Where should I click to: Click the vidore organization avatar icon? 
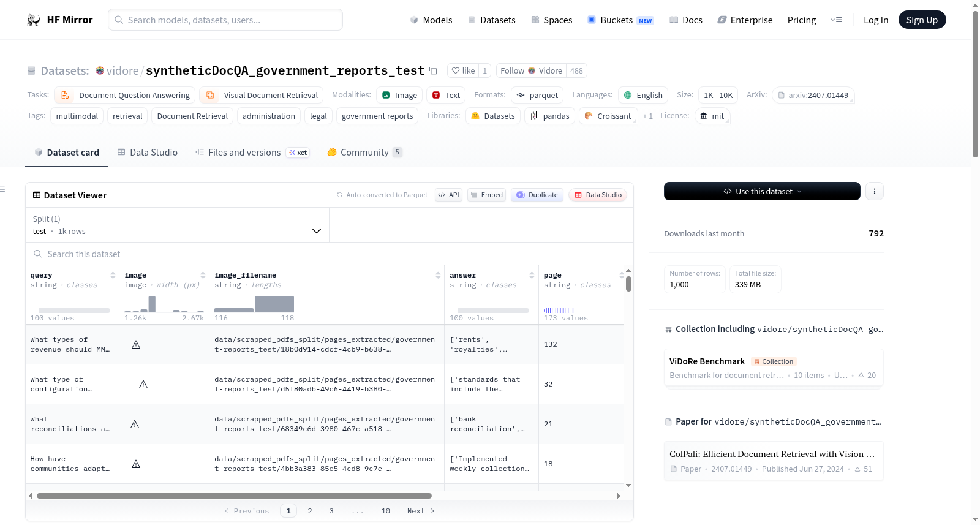(100, 70)
